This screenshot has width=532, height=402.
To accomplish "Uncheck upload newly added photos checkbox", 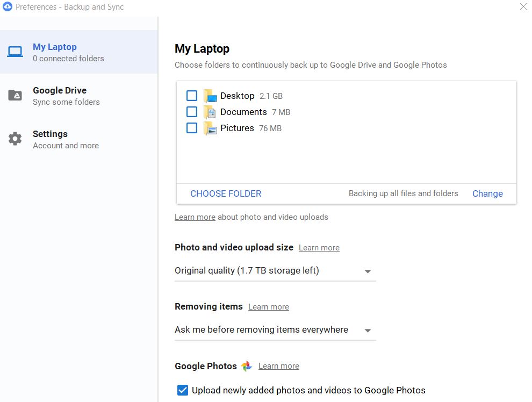I will click(183, 390).
